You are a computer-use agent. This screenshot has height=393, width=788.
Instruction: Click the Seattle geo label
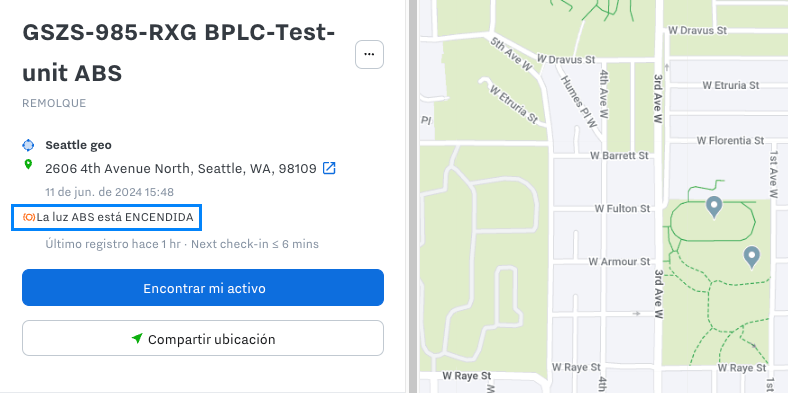point(78,145)
